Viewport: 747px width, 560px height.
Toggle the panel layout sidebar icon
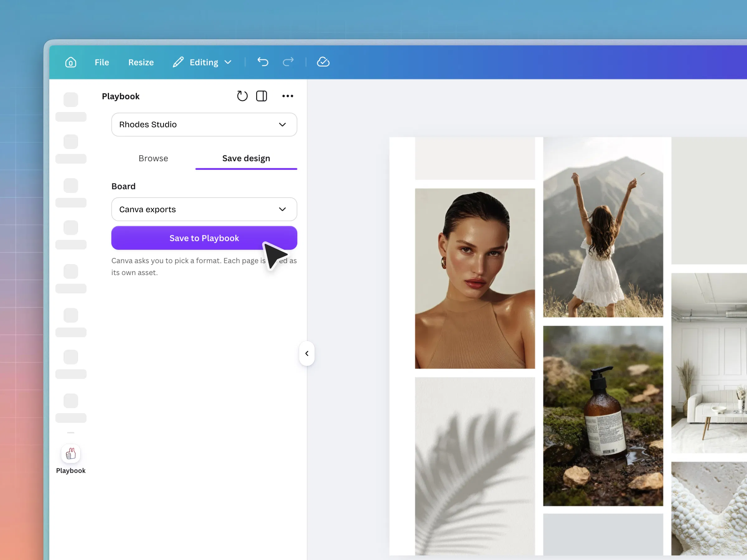pos(261,96)
